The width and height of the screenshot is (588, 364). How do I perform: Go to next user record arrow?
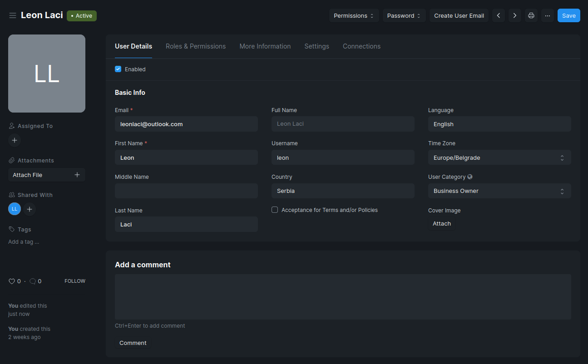tap(514, 15)
